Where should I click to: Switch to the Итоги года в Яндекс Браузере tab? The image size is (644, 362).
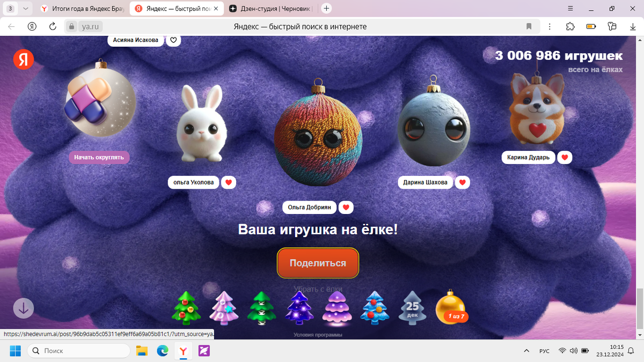[x=82, y=9]
